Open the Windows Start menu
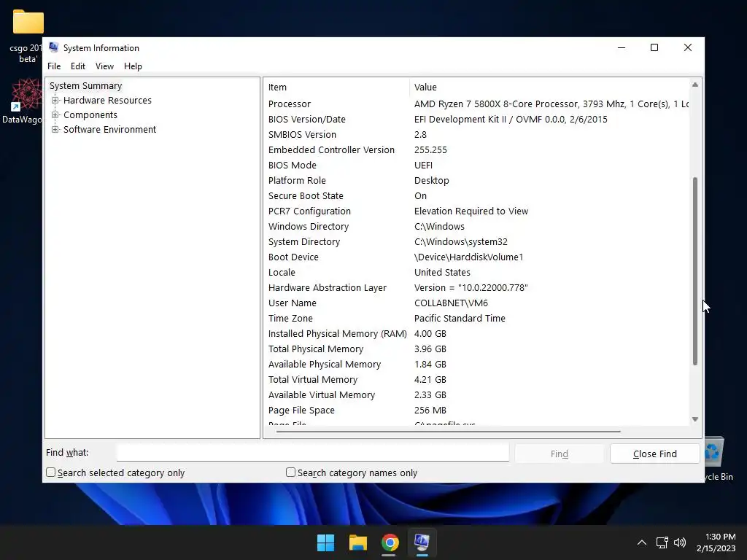 point(326,542)
